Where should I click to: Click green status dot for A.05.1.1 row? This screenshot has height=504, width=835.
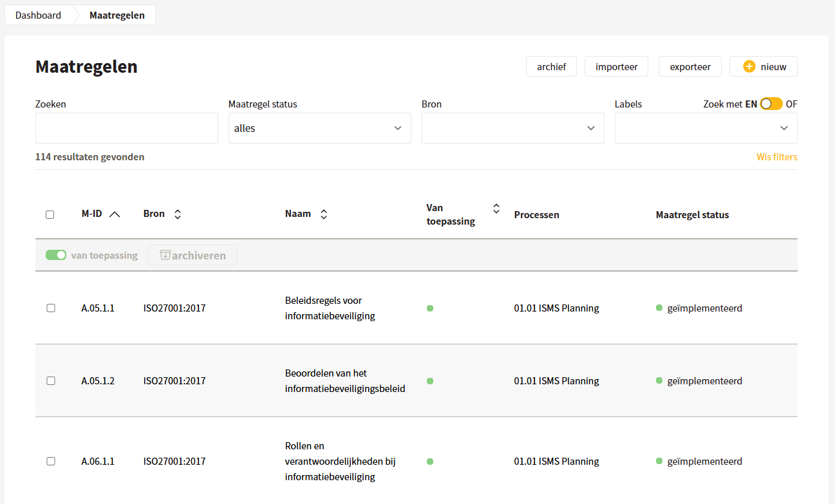[x=430, y=308]
